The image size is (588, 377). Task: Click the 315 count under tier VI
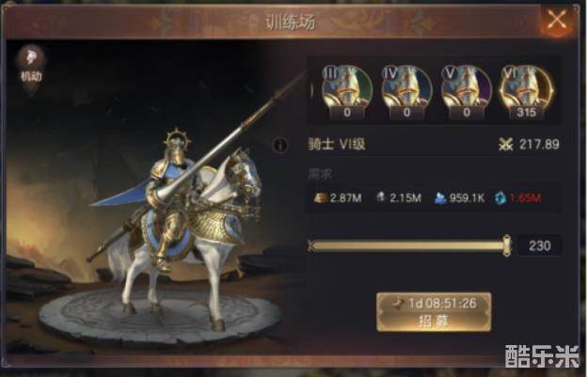[x=527, y=112]
